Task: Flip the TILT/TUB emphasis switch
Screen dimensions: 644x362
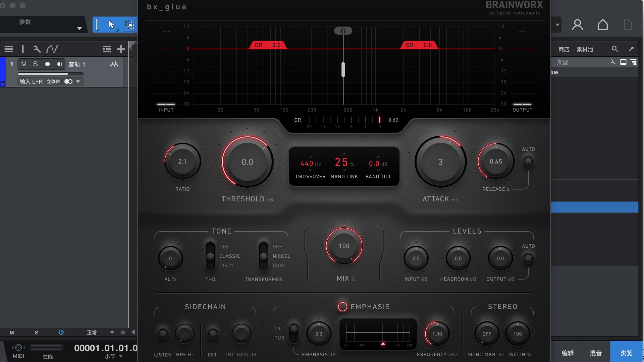Action: [x=293, y=333]
